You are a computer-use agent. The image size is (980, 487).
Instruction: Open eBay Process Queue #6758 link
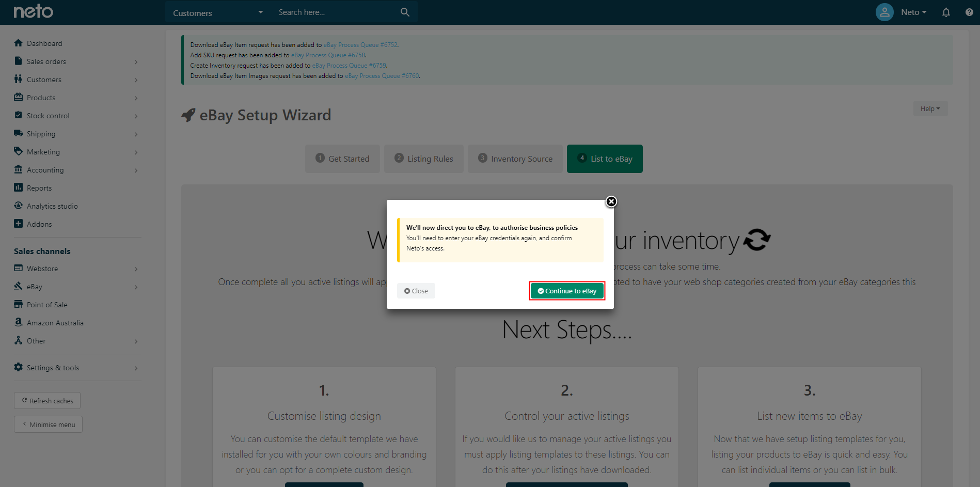pyautogui.click(x=328, y=55)
